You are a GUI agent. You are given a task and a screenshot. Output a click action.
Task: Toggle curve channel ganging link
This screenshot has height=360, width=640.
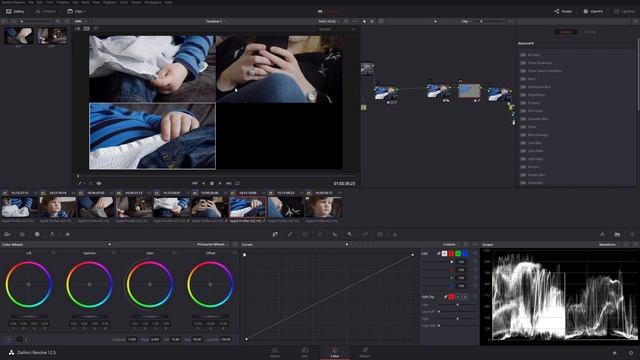(438, 253)
